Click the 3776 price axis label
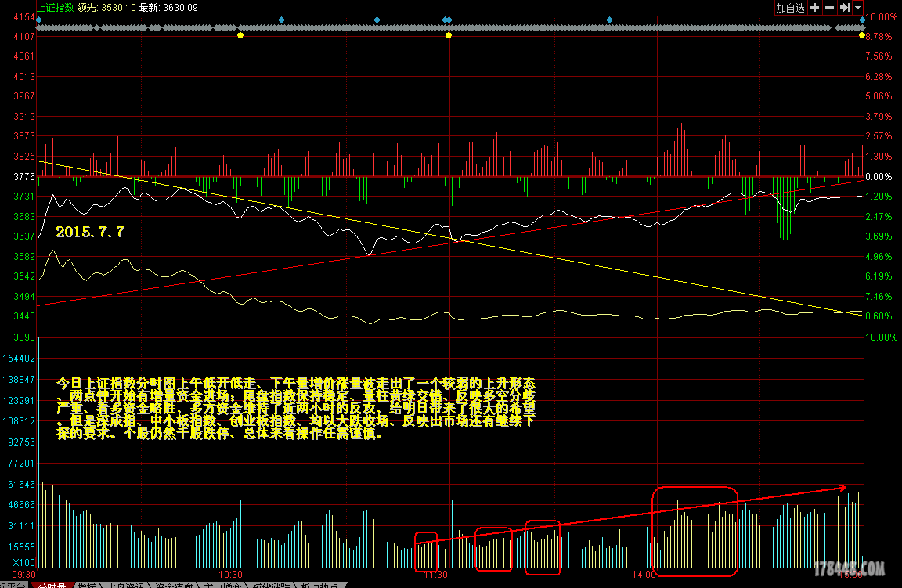 24,177
